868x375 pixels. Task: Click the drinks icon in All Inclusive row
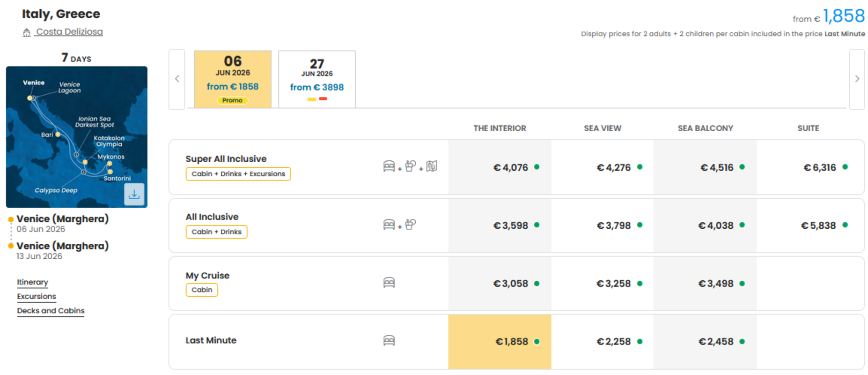[411, 225]
